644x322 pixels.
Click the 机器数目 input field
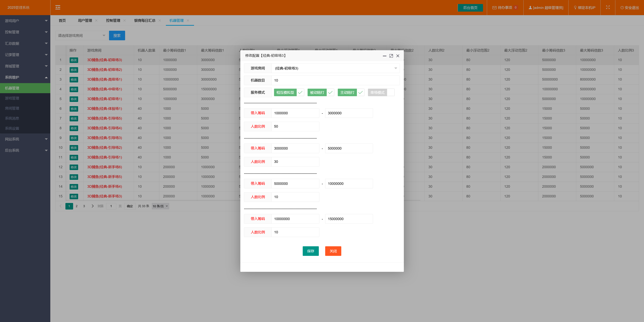coord(335,80)
